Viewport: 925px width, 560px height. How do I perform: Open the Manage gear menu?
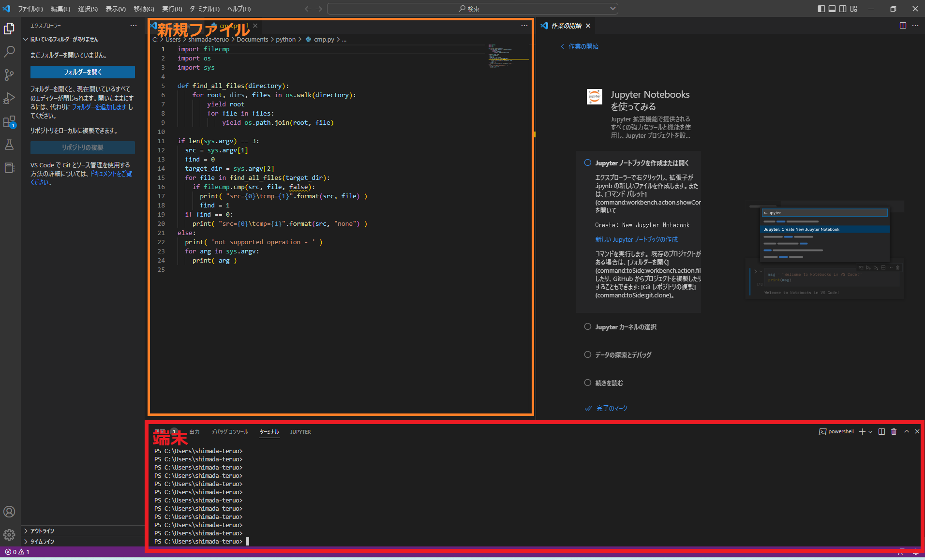tap(9, 535)
